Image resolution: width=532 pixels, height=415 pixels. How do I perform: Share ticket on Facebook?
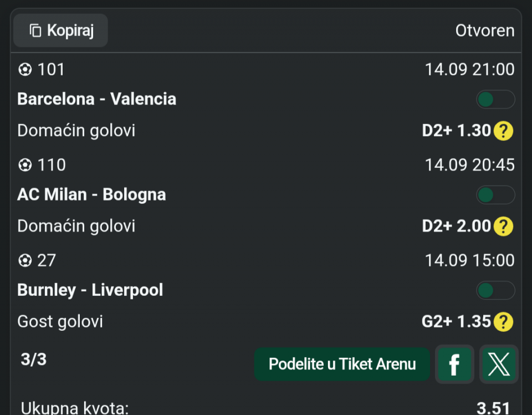click(x=454, y=364)
